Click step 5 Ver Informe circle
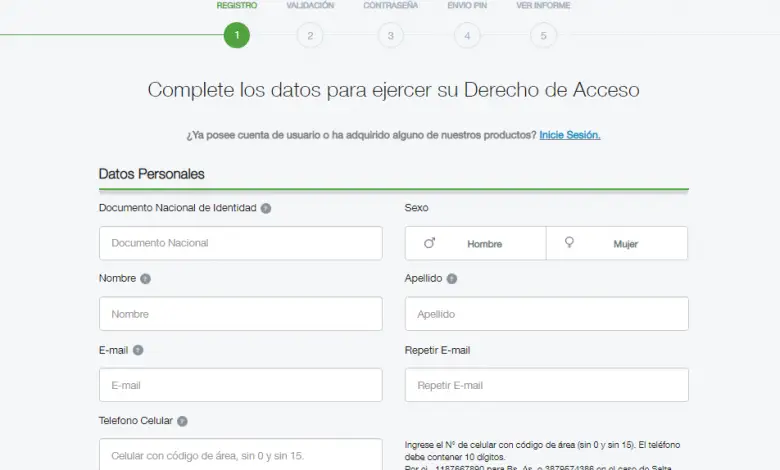 pyautogui.click(x=543, y=36)
